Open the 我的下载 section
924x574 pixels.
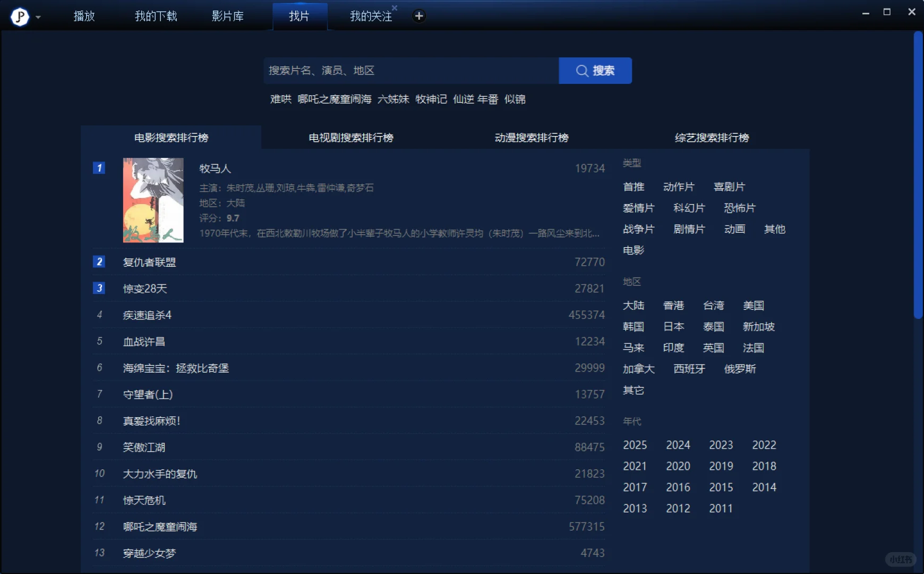point(156,15)
